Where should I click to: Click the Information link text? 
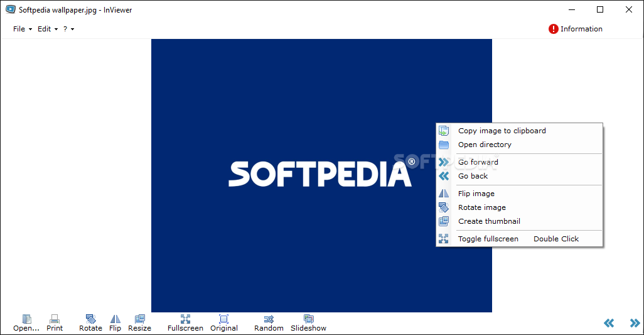[x=581, y=29]
